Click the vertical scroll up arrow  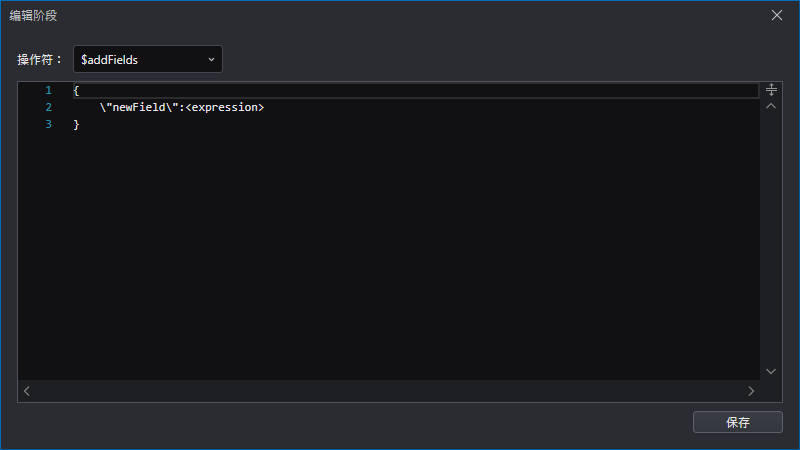[771, 106]
